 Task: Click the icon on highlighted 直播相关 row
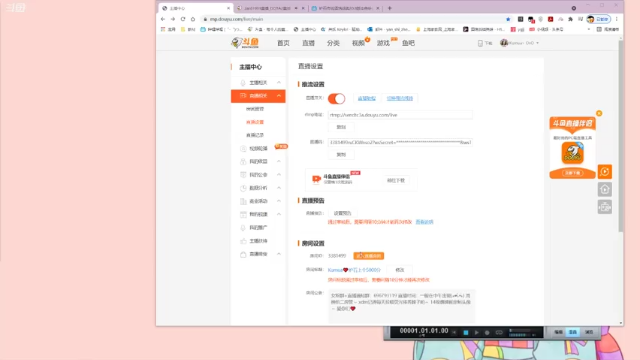243,96
